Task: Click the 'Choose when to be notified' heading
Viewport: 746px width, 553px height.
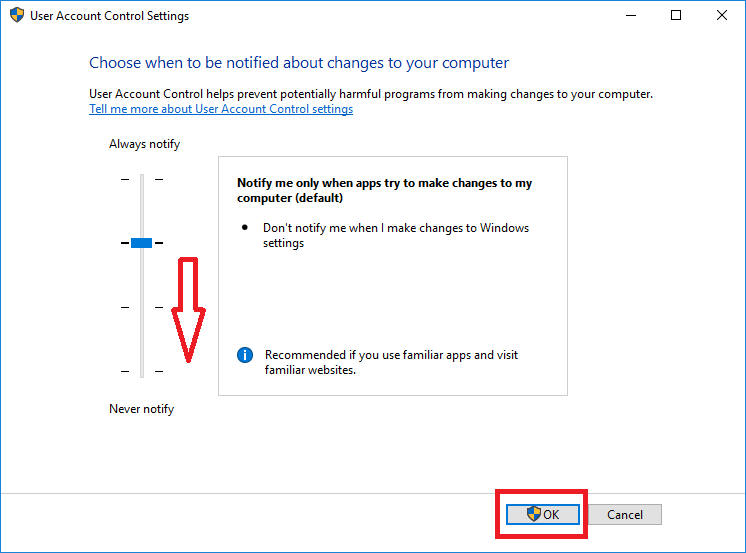Action: tap(298, 63)
